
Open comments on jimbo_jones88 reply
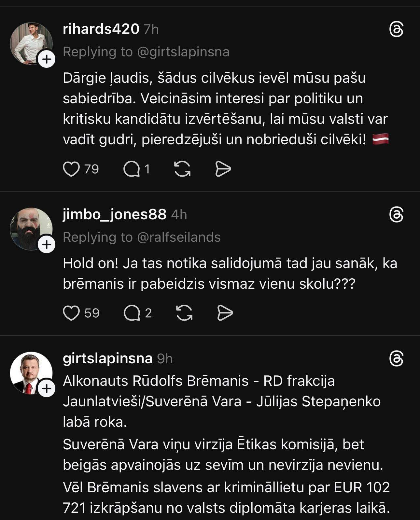tap(132, 313)
